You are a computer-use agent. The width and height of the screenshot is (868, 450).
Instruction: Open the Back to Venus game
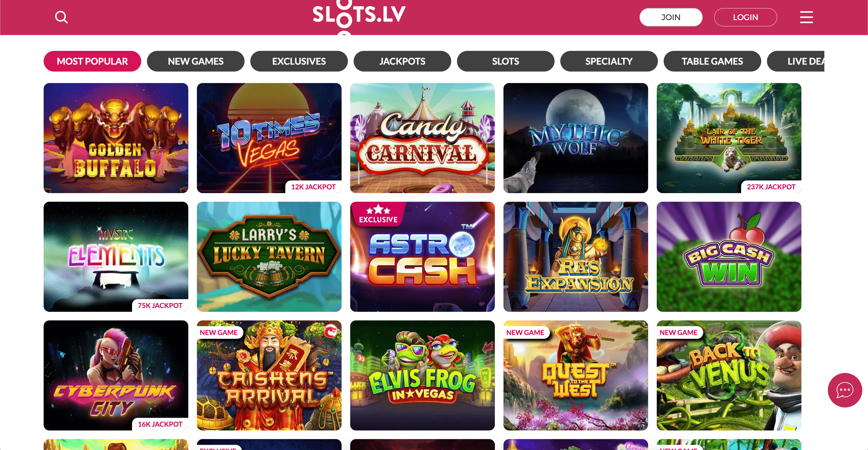729,376
